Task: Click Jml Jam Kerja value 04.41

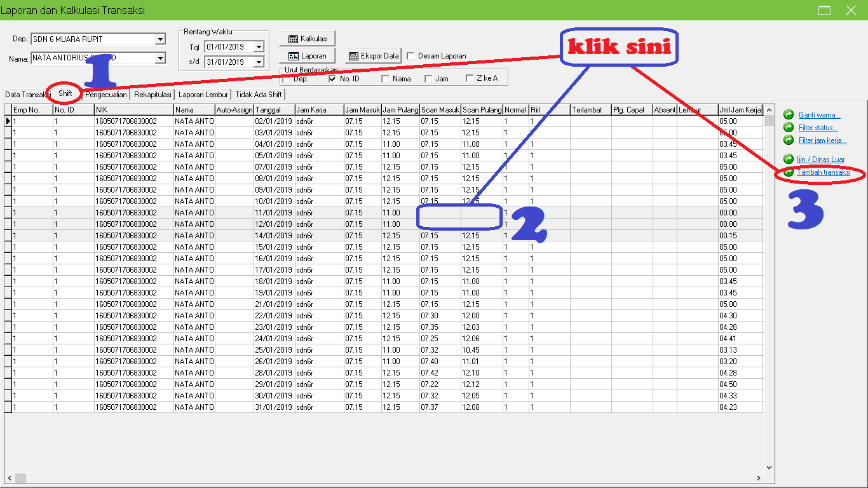Action: coord(740,339)
